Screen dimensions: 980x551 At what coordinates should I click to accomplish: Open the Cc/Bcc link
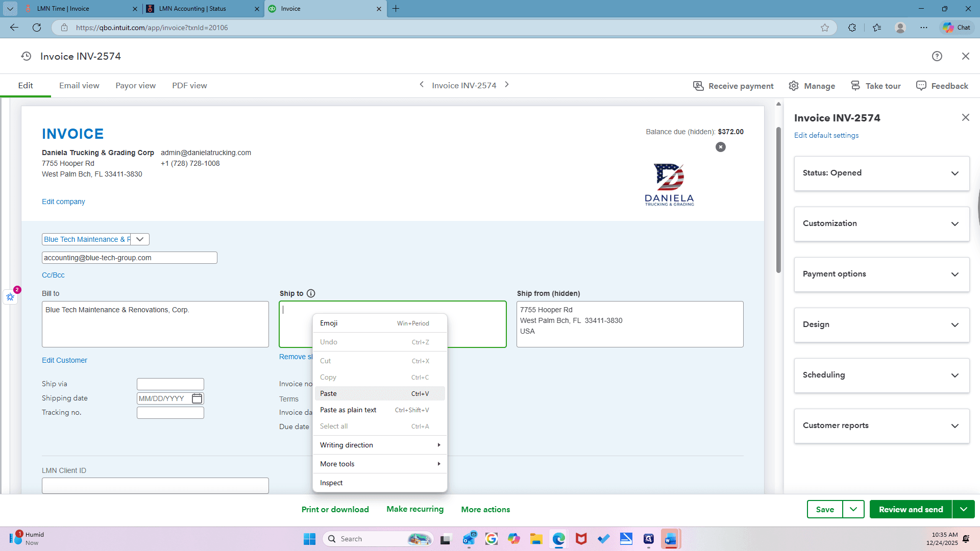pyautogui.click(x=53, y=275)
